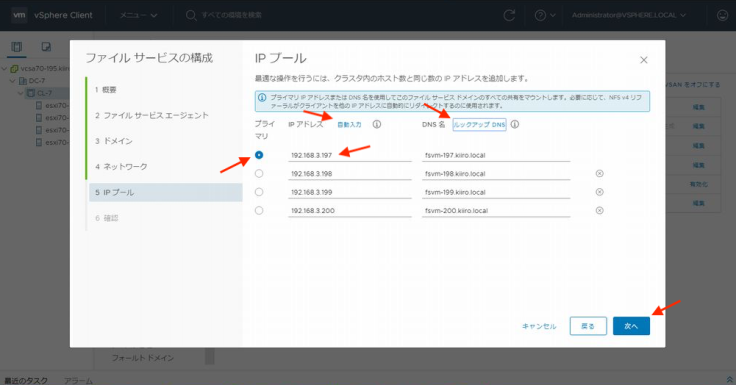Click IP field containing 192.168.3.199
This screenshot has width=736, height=385.
tap(350, 192)
